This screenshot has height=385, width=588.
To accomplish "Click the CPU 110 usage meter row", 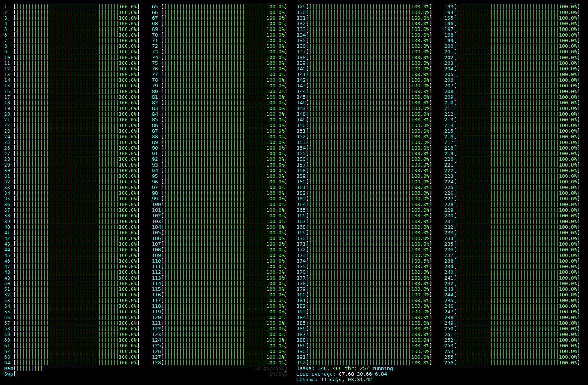I will (x=219, y=261).
